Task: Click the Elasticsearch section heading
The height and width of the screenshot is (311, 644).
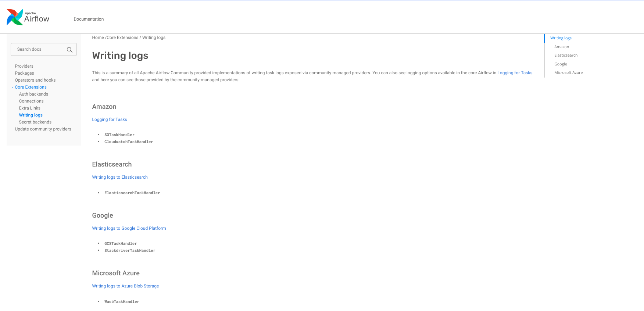Action: (112, 164)
